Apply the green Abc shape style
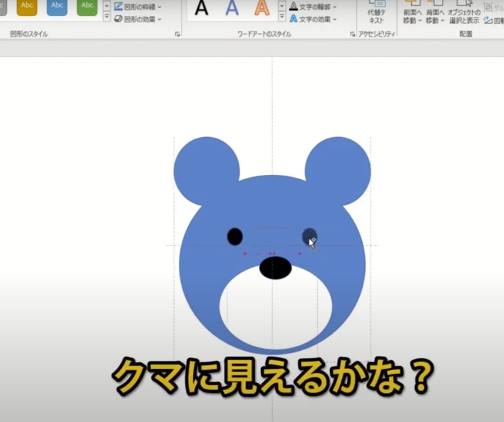This screenshot has height=422, width=504. 87,7
